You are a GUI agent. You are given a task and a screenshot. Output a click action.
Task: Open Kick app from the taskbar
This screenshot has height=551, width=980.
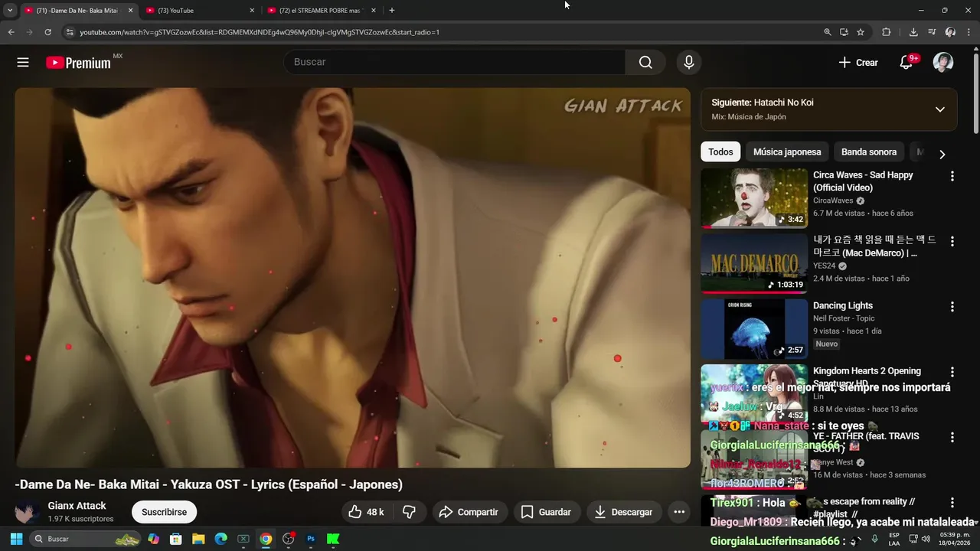tap(333, 539)
